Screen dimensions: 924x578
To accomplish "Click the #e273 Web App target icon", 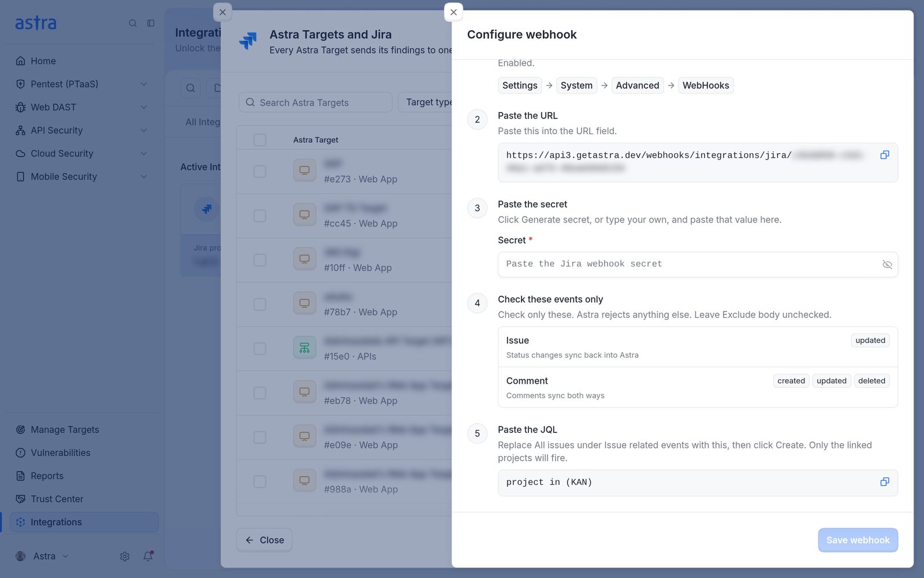I will [304, 171].
